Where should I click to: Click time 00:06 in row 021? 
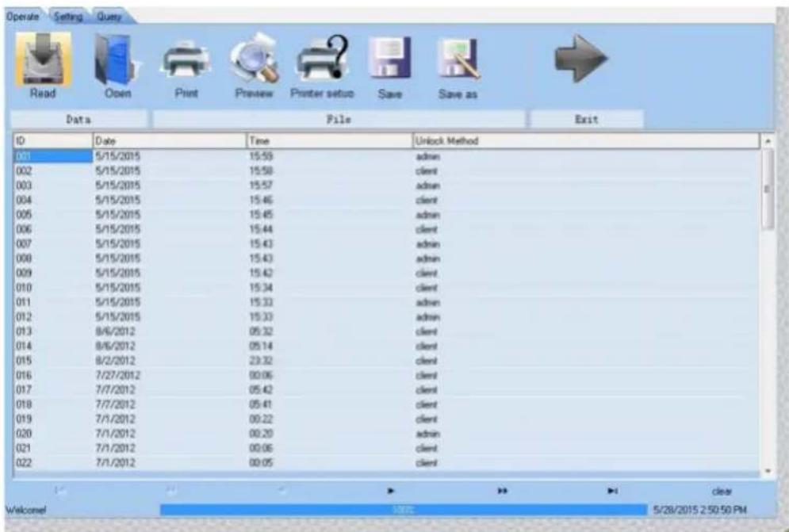tap(261, 449)
